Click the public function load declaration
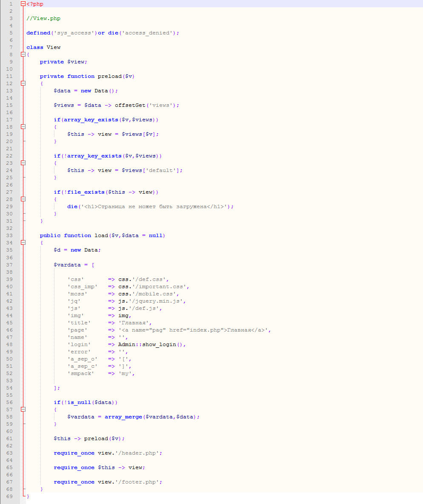The image size is (423, 504). [102, 235]
